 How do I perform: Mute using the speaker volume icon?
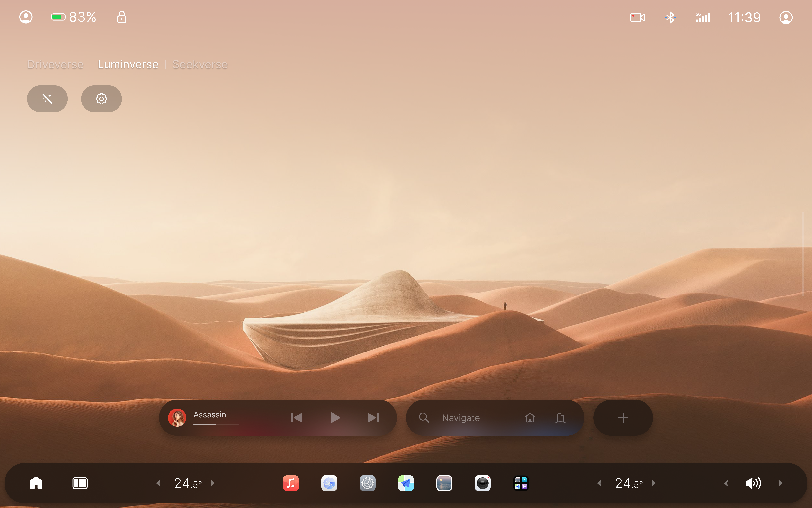[x=753, y=483]
